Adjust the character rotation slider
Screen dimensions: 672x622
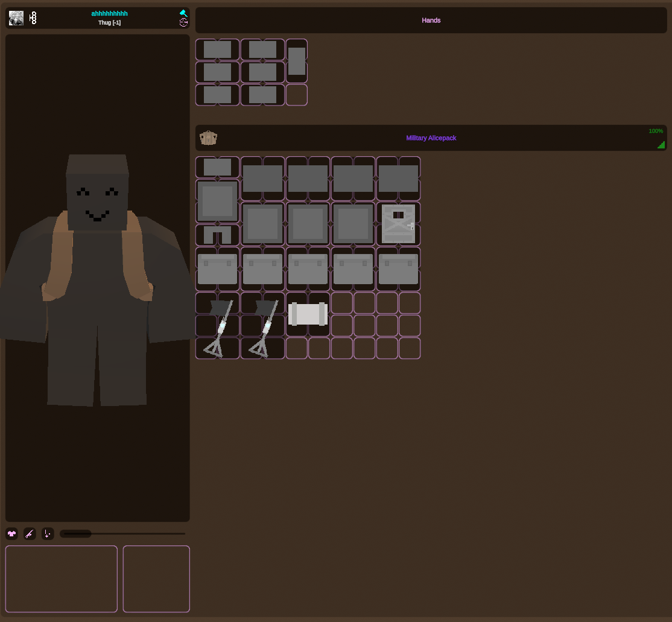122,534
